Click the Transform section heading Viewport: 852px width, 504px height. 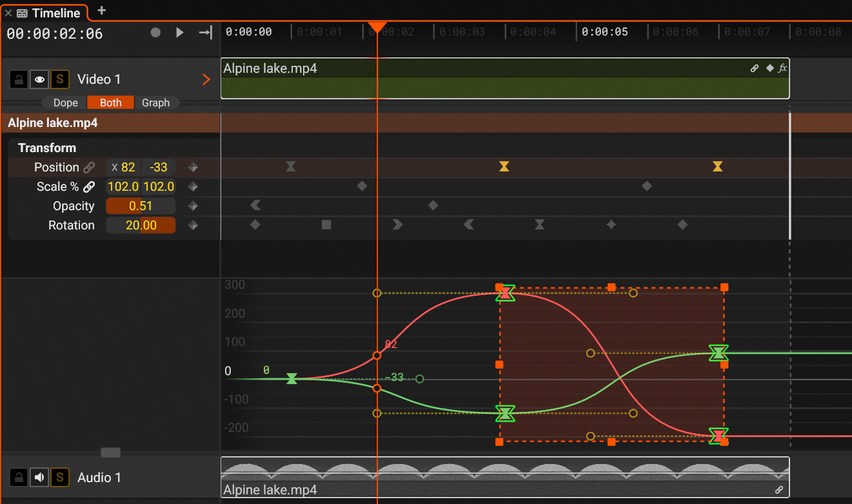click(47, 148)
